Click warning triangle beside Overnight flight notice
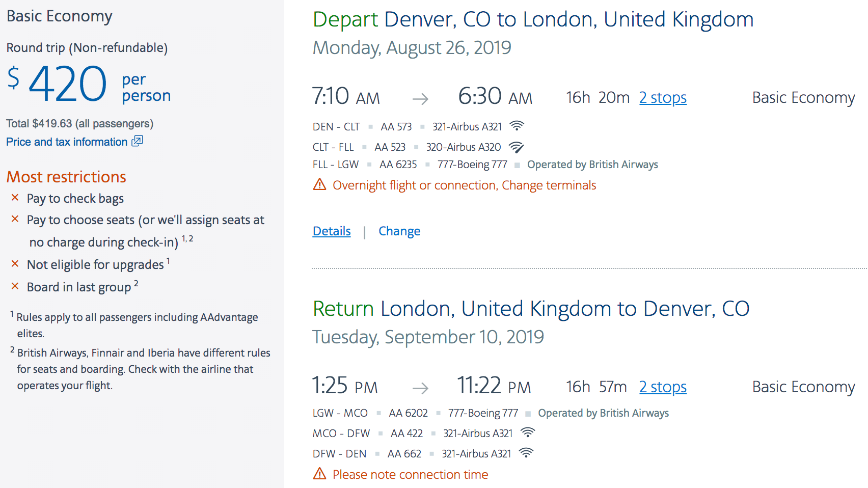 [319, 184]
